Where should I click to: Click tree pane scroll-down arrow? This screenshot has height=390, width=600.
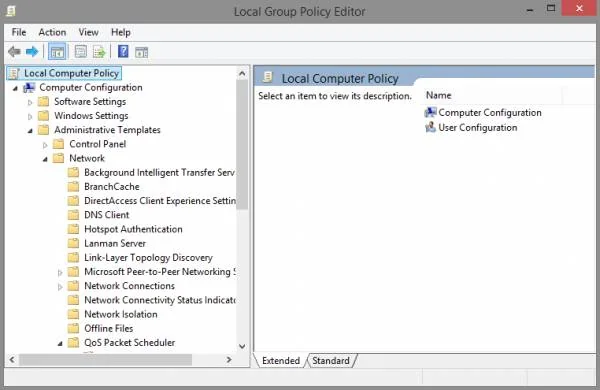click(x=242, y=346)
